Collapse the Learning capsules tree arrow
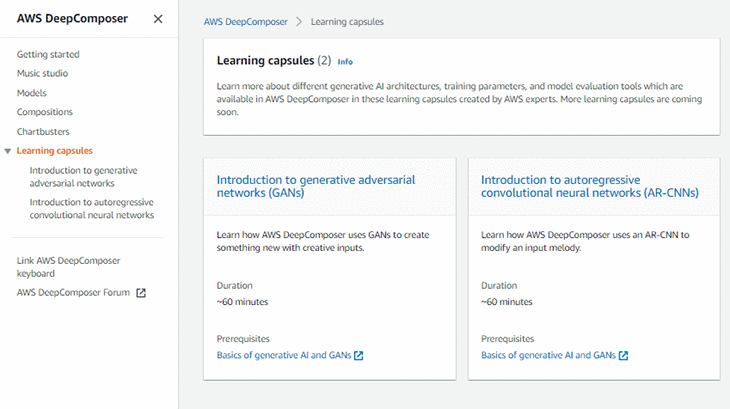Image resolution: width=730 pixels, height=409 pixels. pos(7,151)
